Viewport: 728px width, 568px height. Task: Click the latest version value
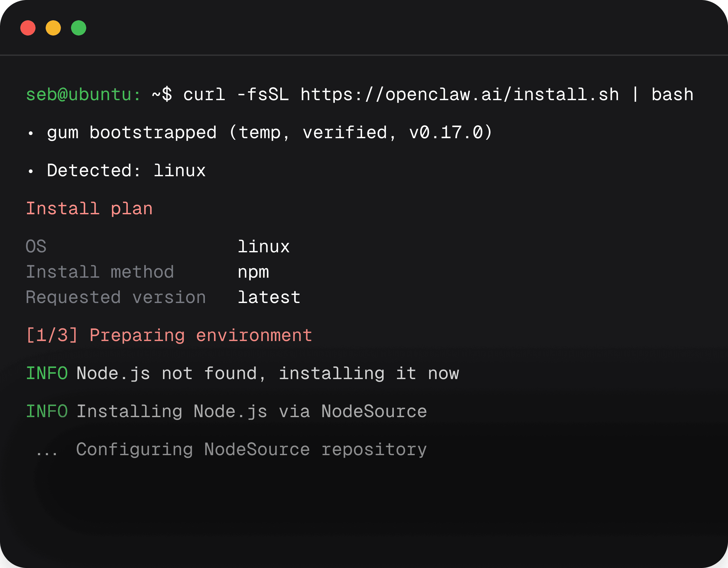coord(269,298)
